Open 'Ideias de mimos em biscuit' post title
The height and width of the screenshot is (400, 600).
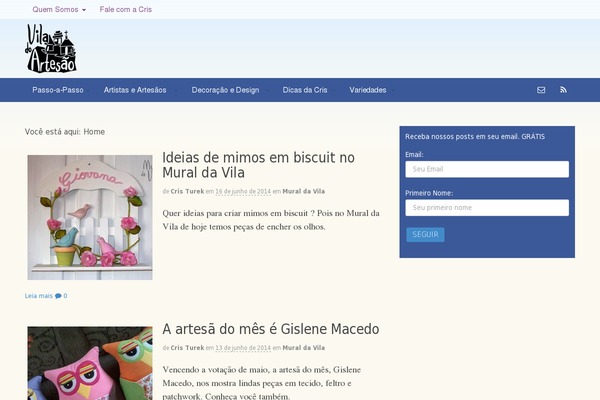click(x=258, y=165)
